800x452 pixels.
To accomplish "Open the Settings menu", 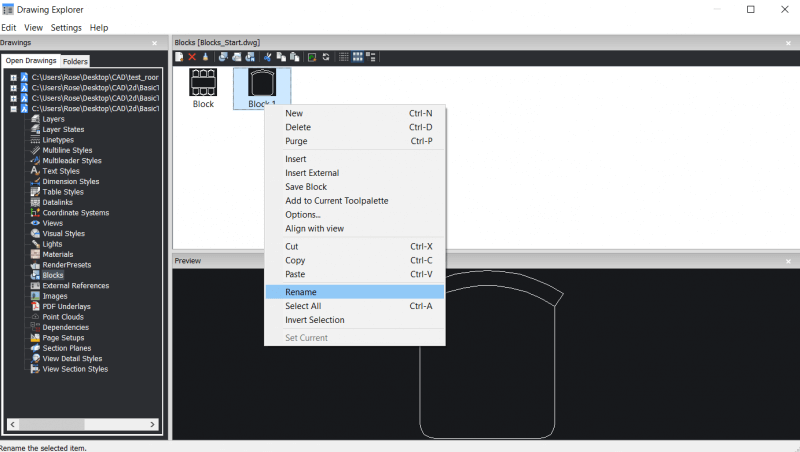I will [x=66, y=28].
